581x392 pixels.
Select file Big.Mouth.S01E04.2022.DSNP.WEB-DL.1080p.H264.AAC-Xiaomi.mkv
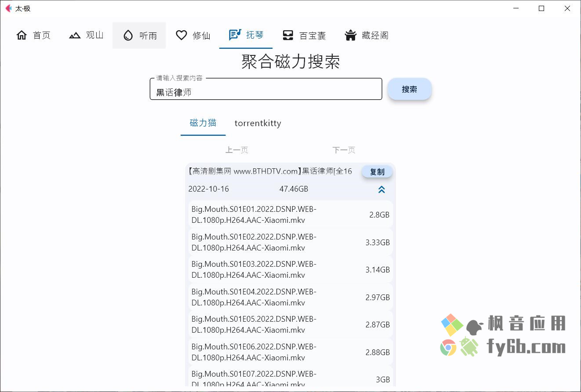click(x=290, y=297)
